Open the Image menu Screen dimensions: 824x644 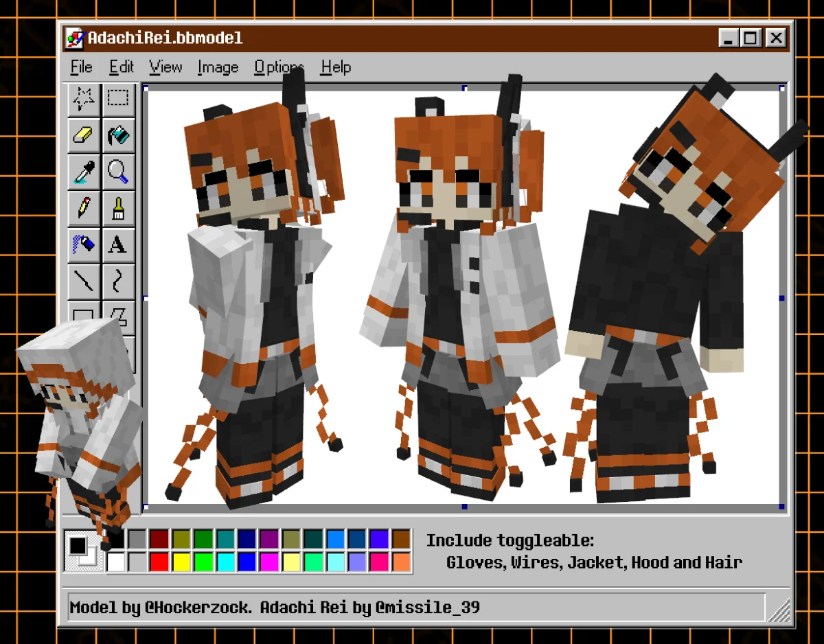point(218,67)
